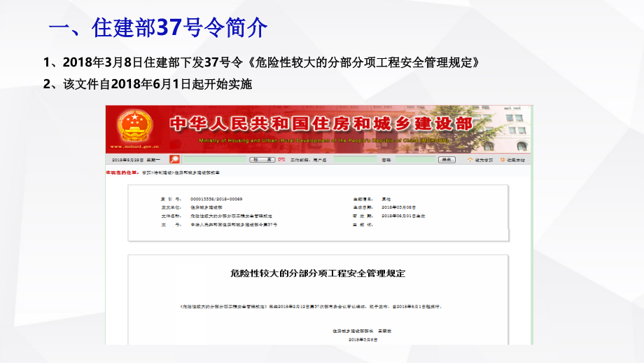The height and width of the screenshot is (363, 644).
Task: Click the red mail envelope icon
Action: (x=281, y=160)
